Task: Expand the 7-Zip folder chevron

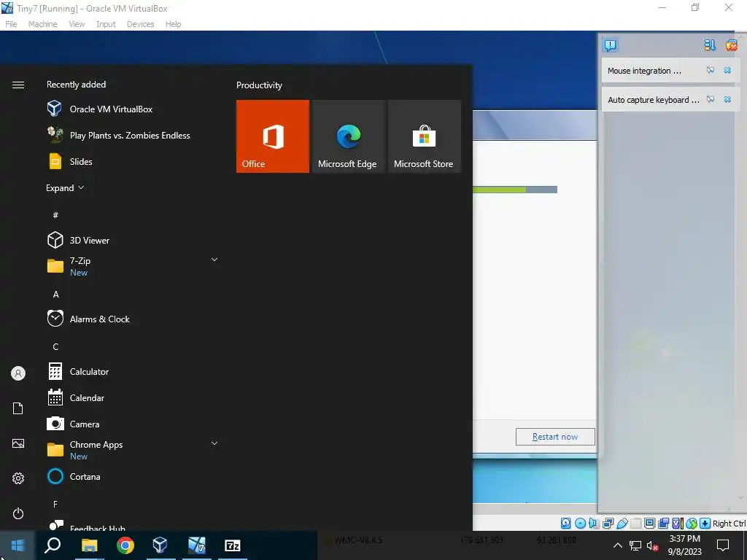Action: [214, 260]
